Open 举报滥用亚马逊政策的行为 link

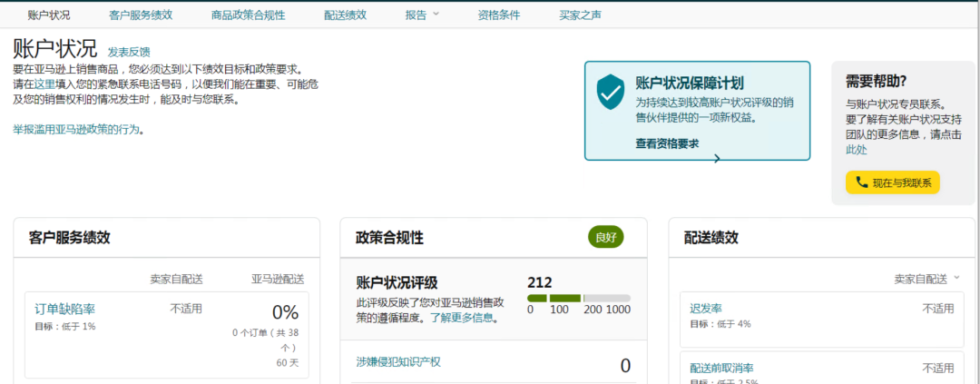(x=75, y=130)
